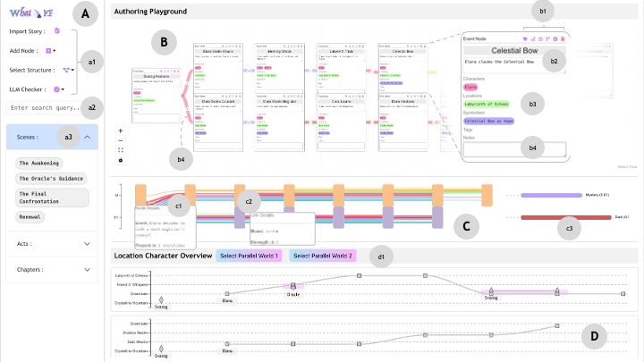The image size is (644, 362).
Task: Click the Celestial Bow as hope symbolism tag
Action: point(488,121)
